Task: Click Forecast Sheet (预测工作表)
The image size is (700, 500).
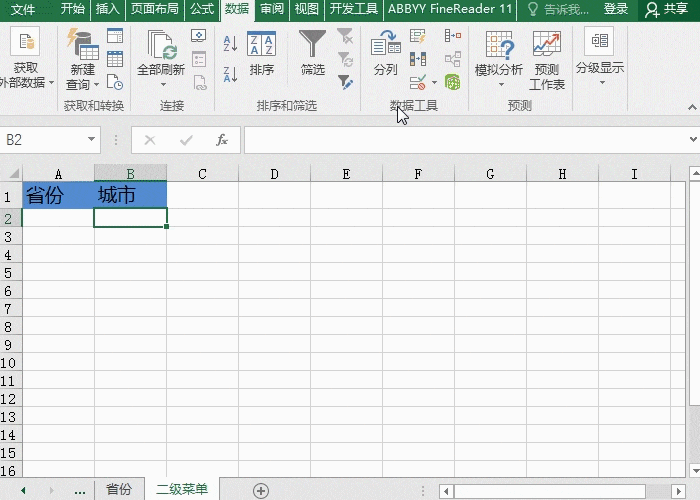Action: click(547, 60)
